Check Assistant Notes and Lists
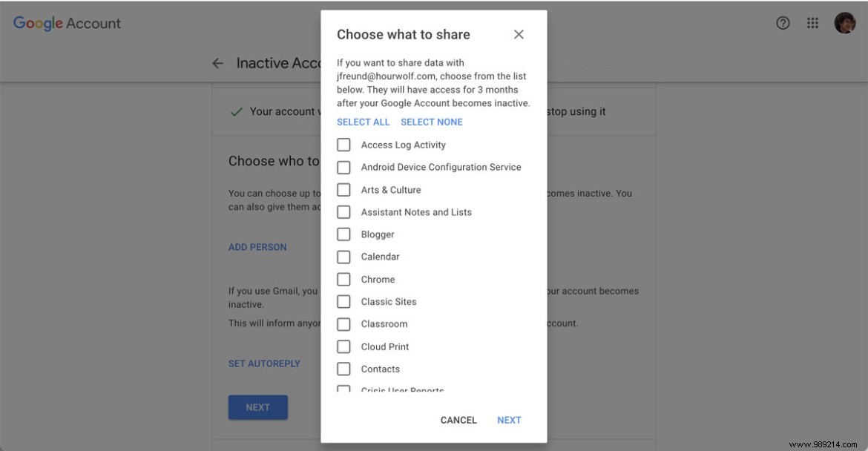 [343, 211]
